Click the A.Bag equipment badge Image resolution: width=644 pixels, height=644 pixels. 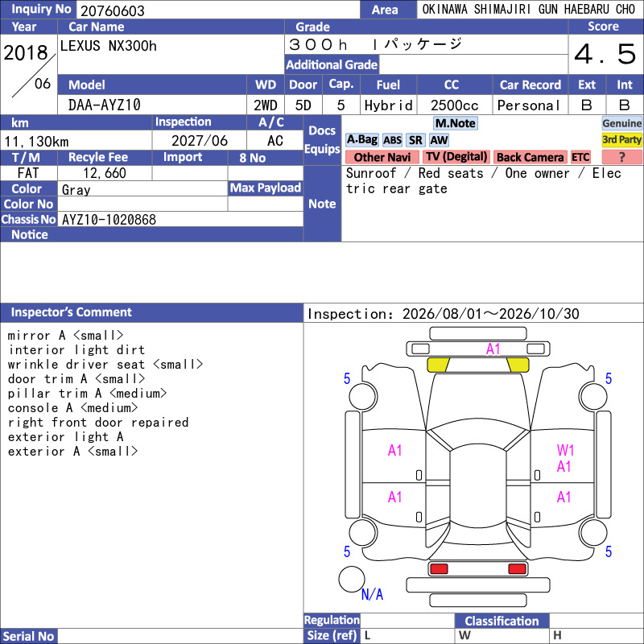pyautogui.click(x=361, y=140)
